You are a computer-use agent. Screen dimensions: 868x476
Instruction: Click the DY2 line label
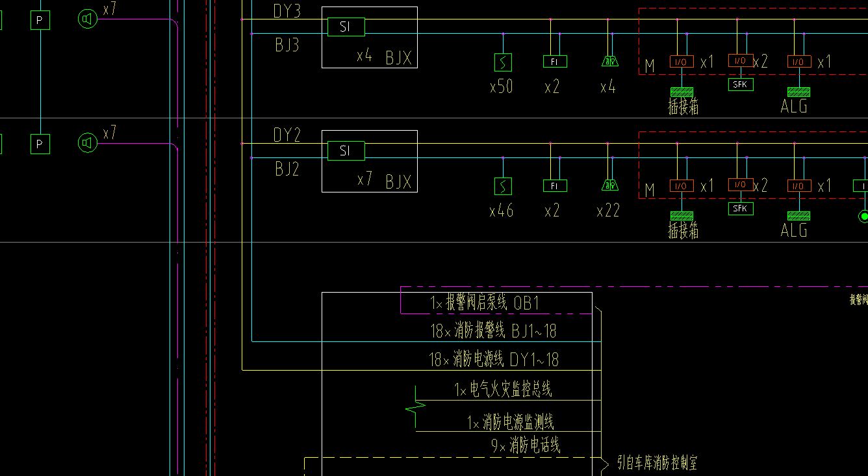(x=287, y=135)
